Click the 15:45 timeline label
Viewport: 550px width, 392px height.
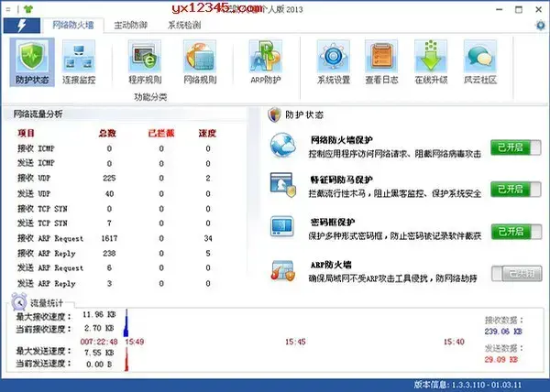(295, 342)
